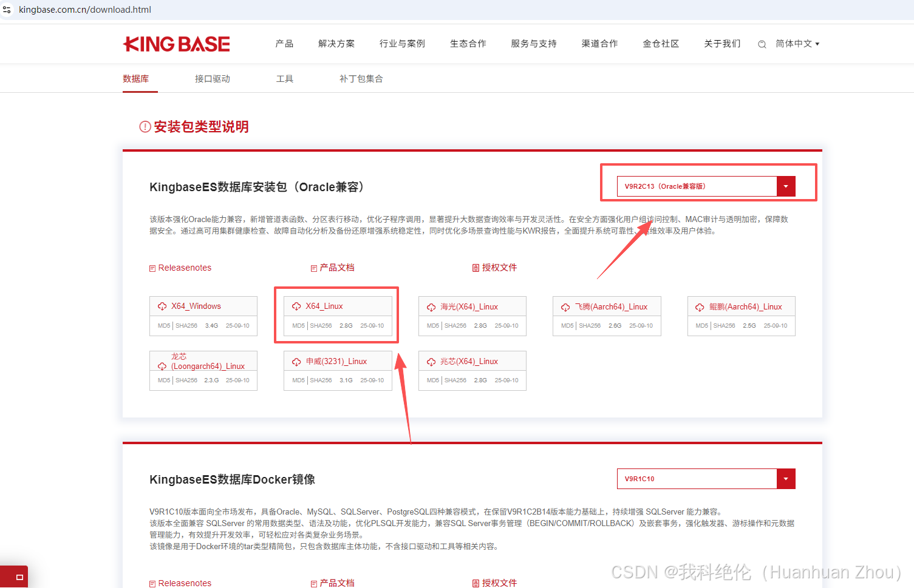Image resolution: width=914 pixels, height=588 pixels.
Task: Click the download icon for X64_Linux
Action: (x=296, y=306)
